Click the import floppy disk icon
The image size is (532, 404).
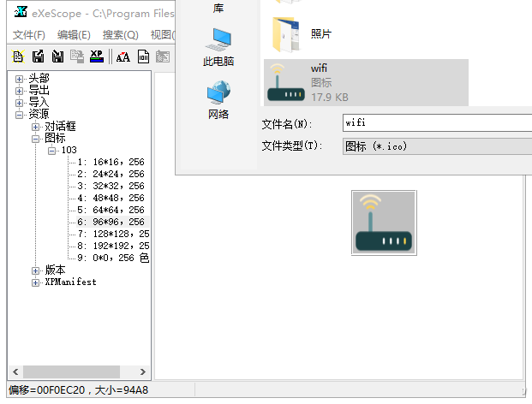57,56
